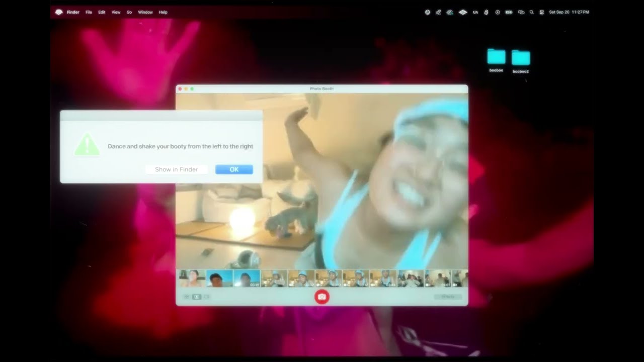Screen dimensions: 644x362
Task: Open Control Center from menu bar
Action: pyautogui.click(x=542, y=12)
